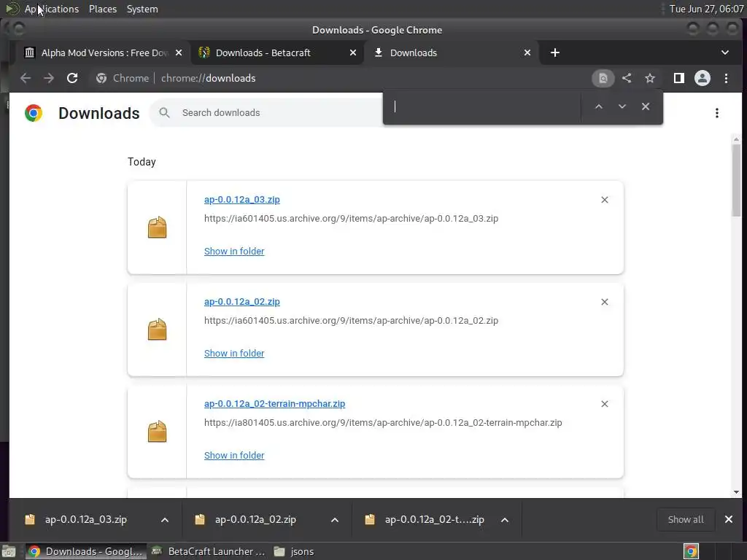Open the tab search dropdown chevron

[x=724, y=52]
